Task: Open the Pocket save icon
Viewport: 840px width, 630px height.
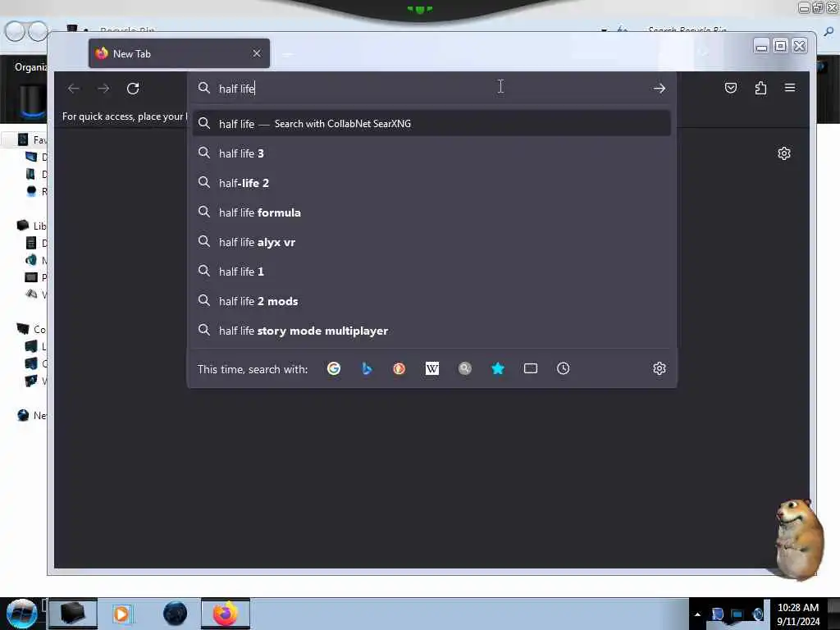Action: tap(731, 88)
